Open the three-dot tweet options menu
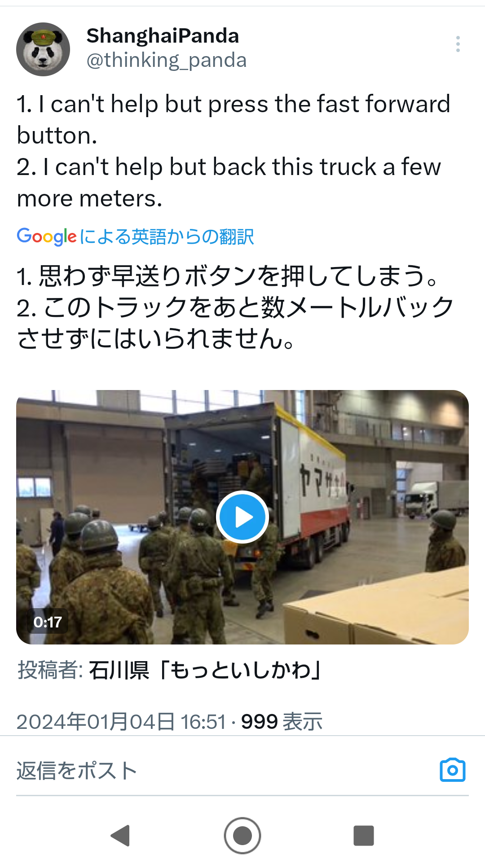The image size is (485, 868). click(x=458, y=44)
